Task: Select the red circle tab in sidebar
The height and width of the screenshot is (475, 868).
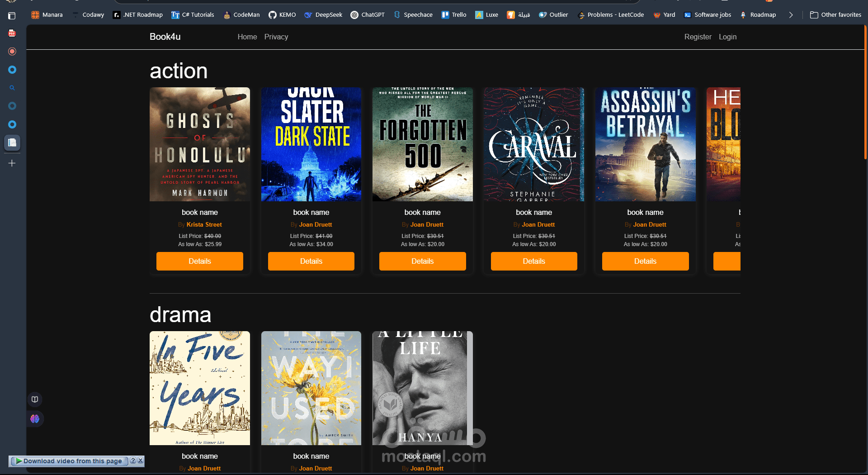Action: coord(12,51)
